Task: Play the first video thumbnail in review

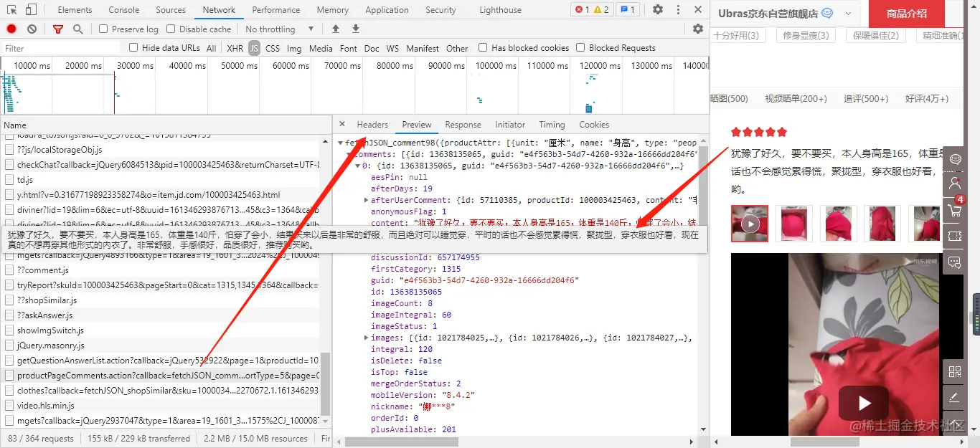Action: 750,224
